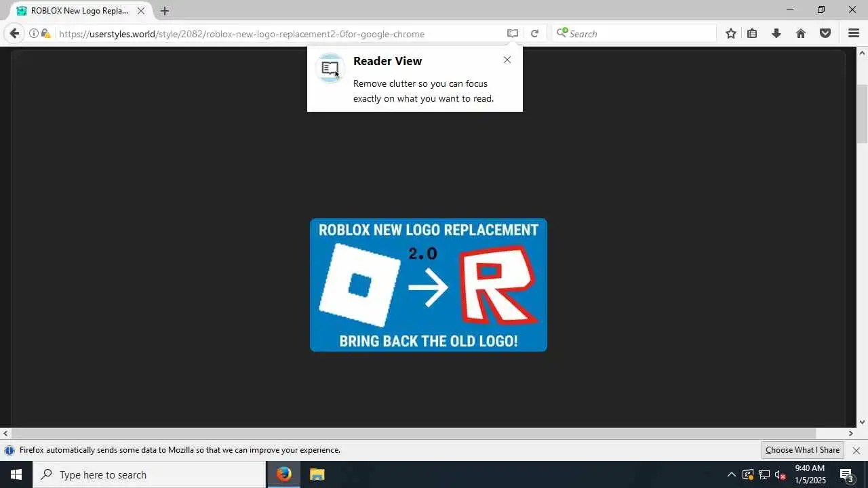Click the Roblox logo replacement image
This screenshot has width=868, height=488.
(x=429, y=285)
